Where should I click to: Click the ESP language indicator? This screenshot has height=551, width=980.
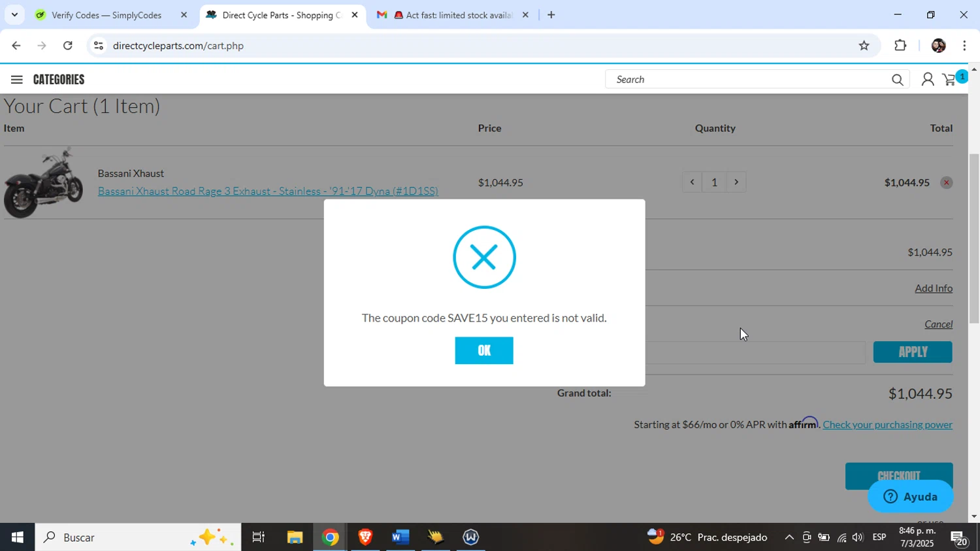879,537
